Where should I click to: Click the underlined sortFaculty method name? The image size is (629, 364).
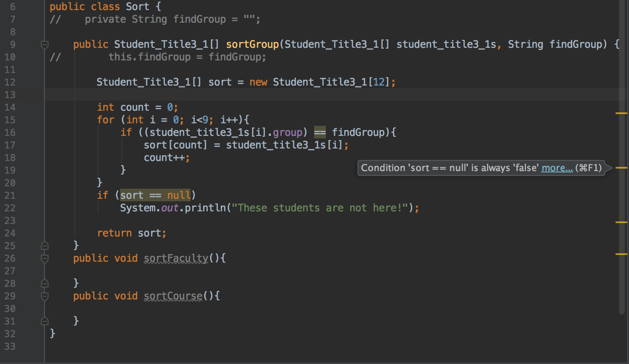(x=176, y=258)
